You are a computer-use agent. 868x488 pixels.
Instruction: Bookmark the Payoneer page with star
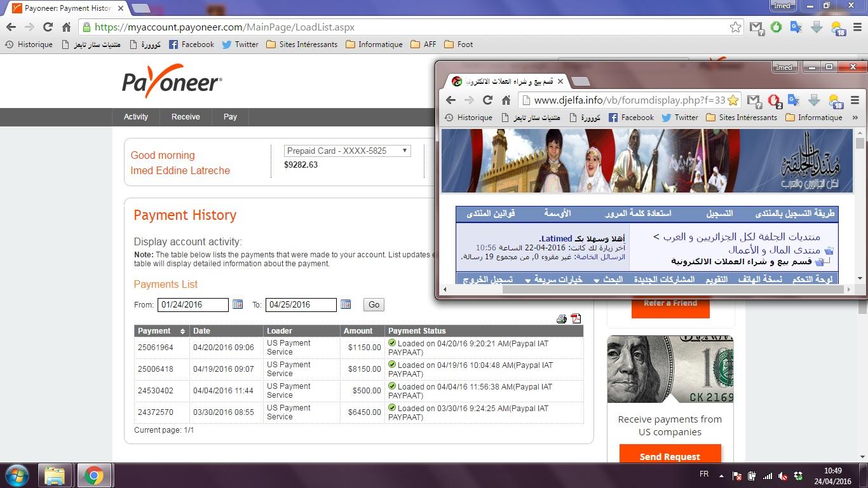coord(735,27)
